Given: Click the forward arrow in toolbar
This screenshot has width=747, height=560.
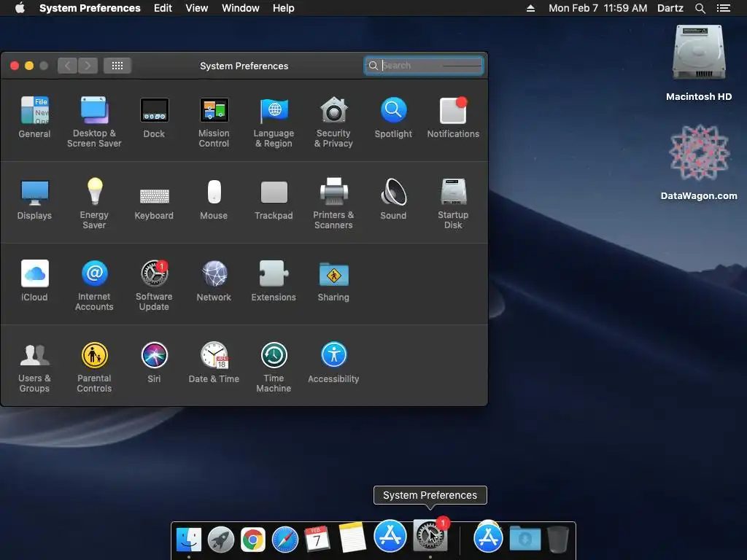Looking at the screenshot, I should click(88, 66).
